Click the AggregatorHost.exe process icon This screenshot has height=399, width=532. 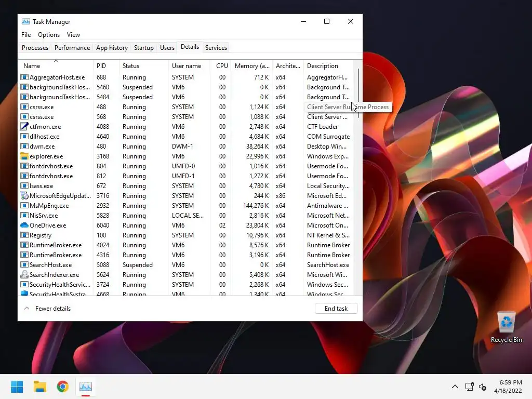24,77
